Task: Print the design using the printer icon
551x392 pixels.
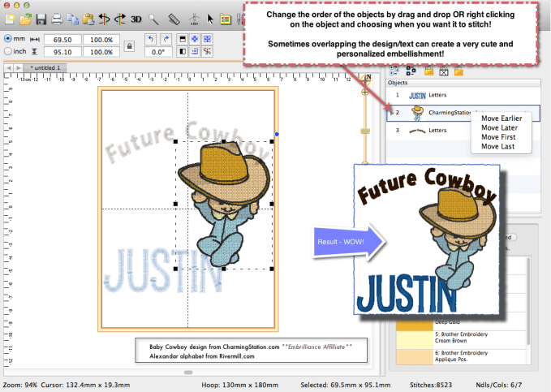Action: [57, 19]
